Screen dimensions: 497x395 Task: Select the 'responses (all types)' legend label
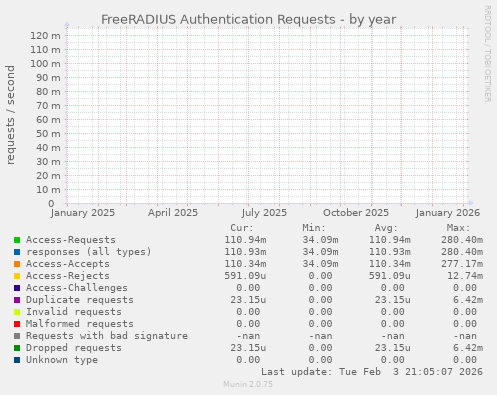pyautogui.click(x=89, y=252)
